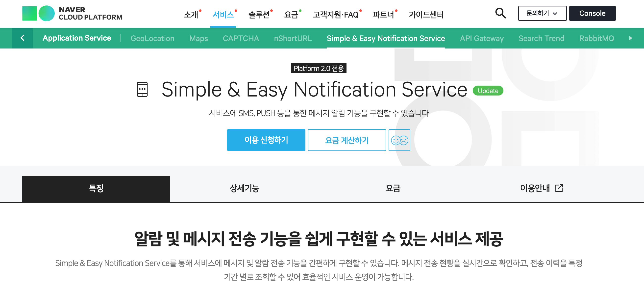Switch to the 요금 content tab

point(393,188)
